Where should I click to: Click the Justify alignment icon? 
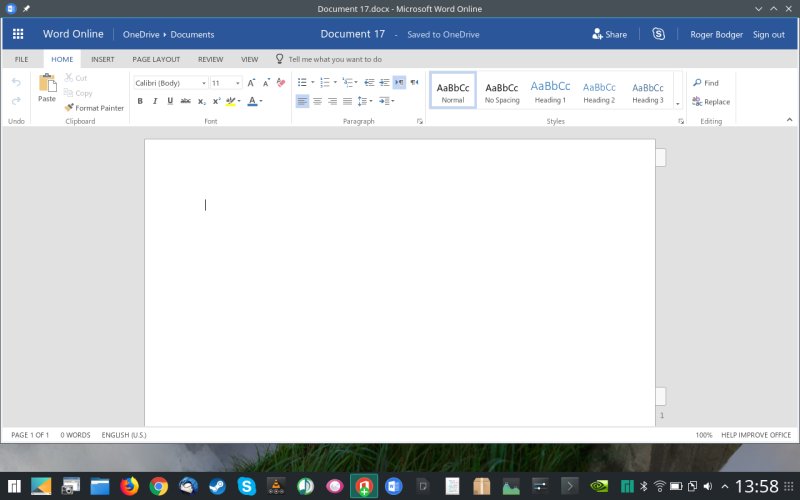coord(347,101)
